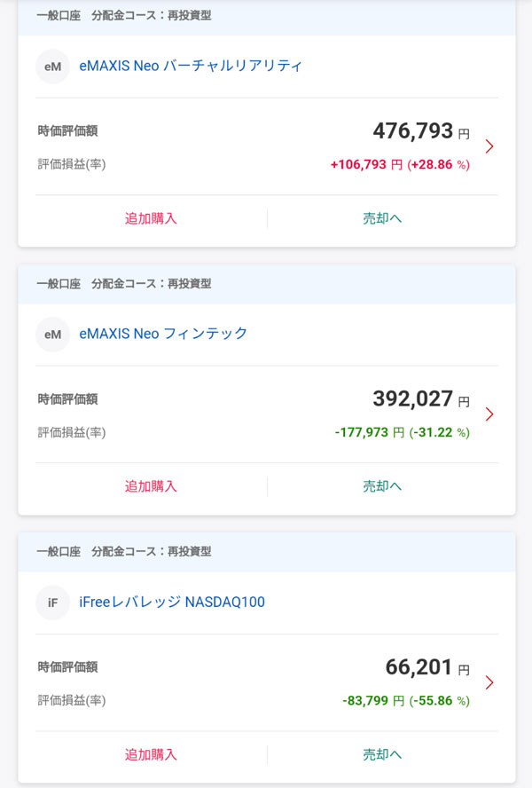Click the -83,799 円 loss figure
This screenshot has width=532, height=788.
click(x=372, y=701)
